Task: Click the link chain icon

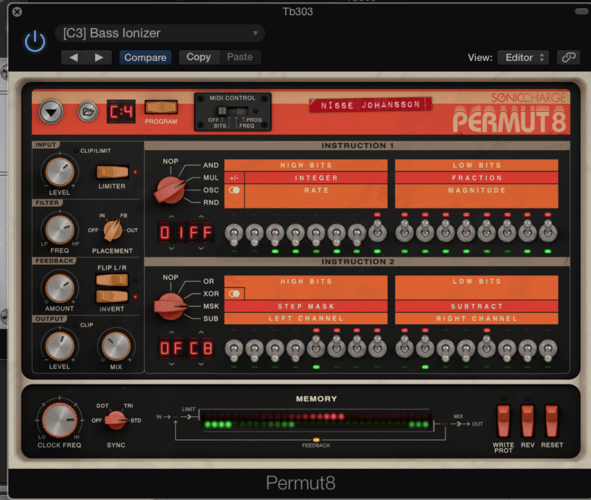Action: [568, 58]
